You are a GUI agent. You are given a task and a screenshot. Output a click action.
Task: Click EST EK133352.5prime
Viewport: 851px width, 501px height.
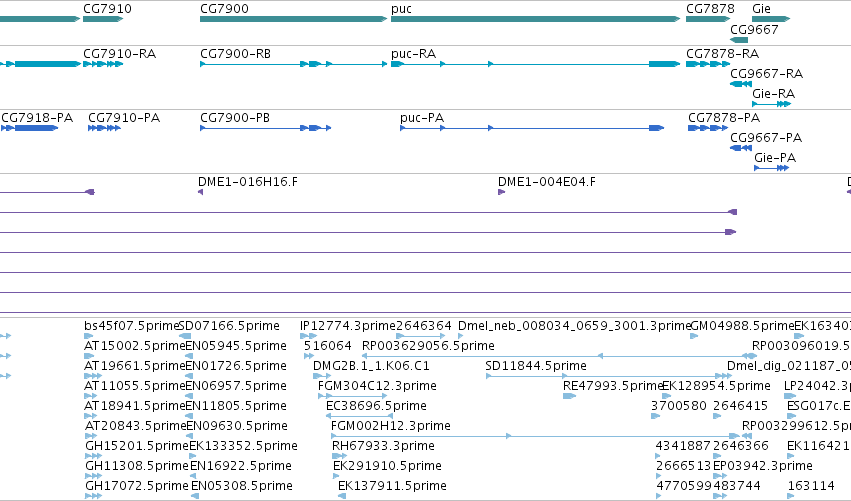[x=243, y=446]
